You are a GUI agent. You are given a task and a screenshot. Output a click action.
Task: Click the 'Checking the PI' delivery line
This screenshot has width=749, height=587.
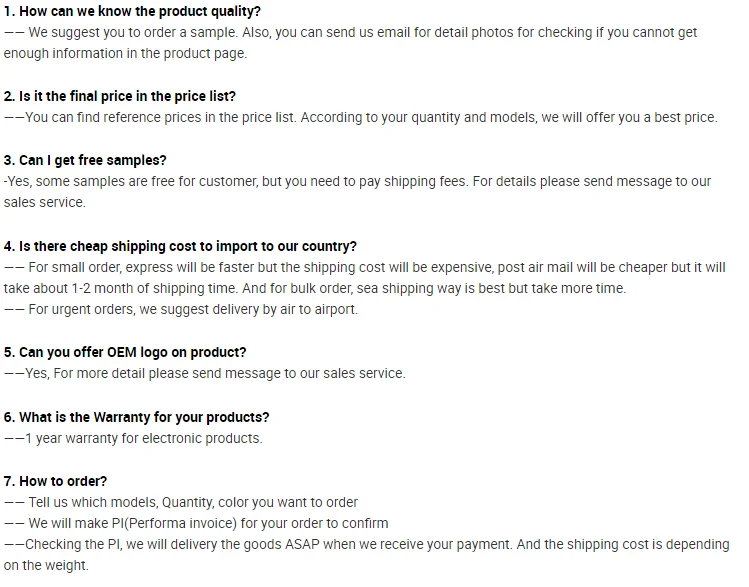[366, 544]
